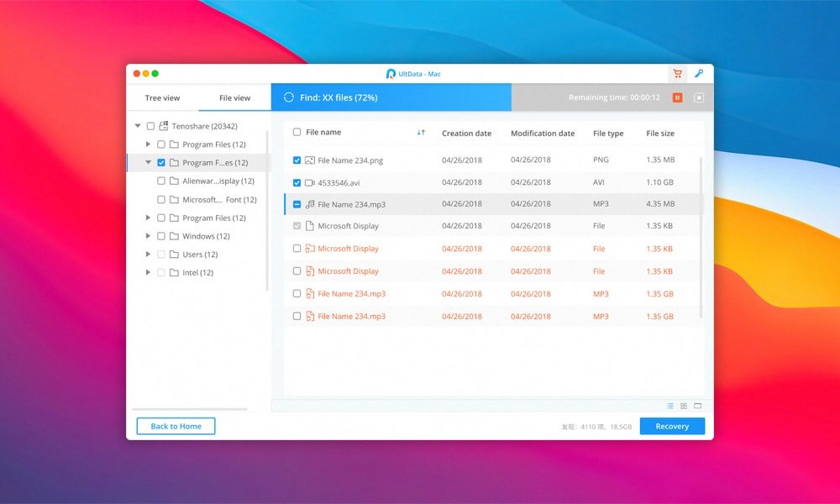The image size is (840, 504).
Task: Click the sort order icon beside File name
Action: pos(421,133)
